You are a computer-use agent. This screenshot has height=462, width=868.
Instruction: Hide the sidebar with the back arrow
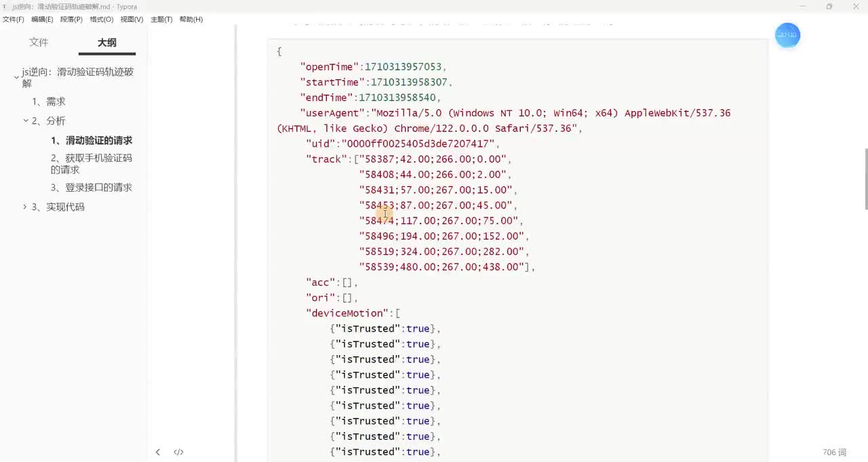157,452
